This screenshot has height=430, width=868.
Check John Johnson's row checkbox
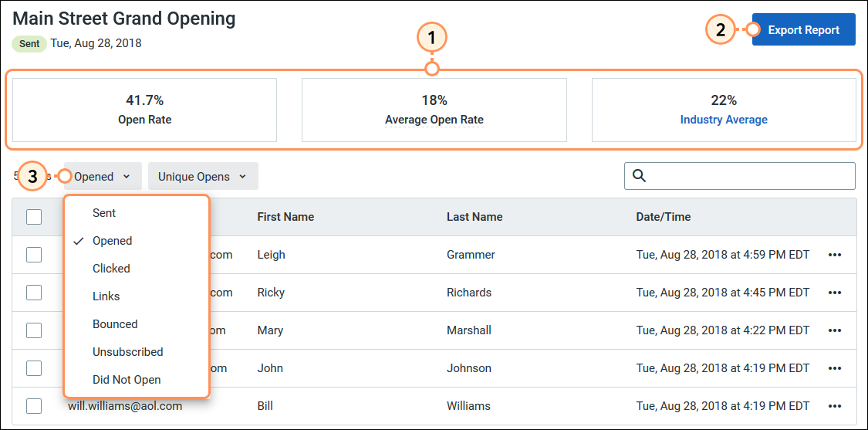pos(34,368)
